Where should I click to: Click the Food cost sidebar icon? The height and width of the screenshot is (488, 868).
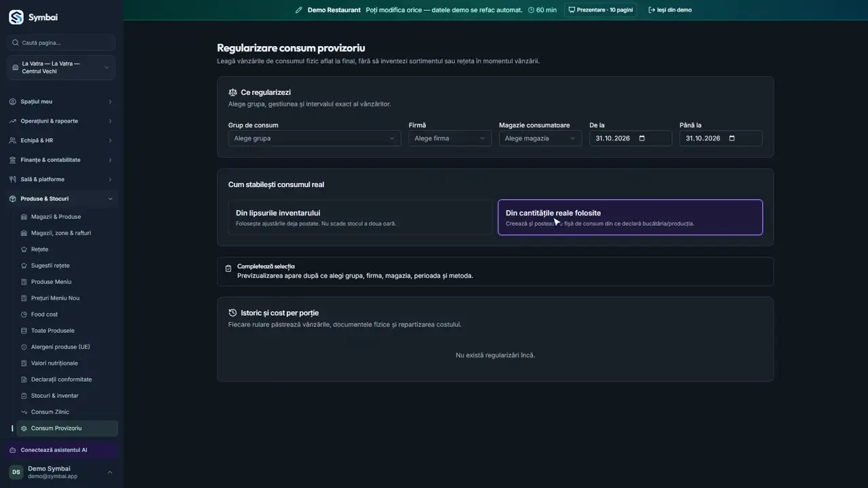point(24,314)
